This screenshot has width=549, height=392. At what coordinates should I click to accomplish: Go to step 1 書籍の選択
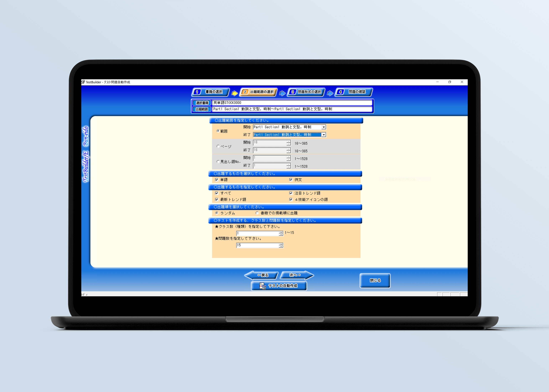pos(210,92)
